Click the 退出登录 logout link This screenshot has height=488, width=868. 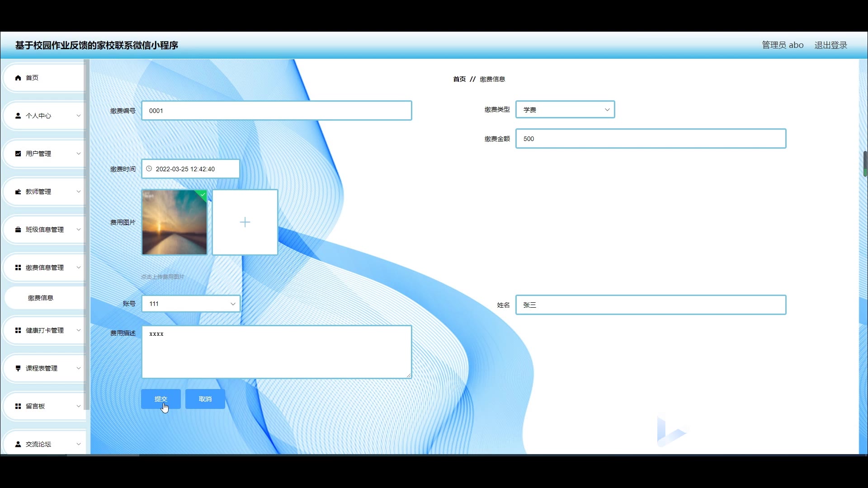coord(830,45)
